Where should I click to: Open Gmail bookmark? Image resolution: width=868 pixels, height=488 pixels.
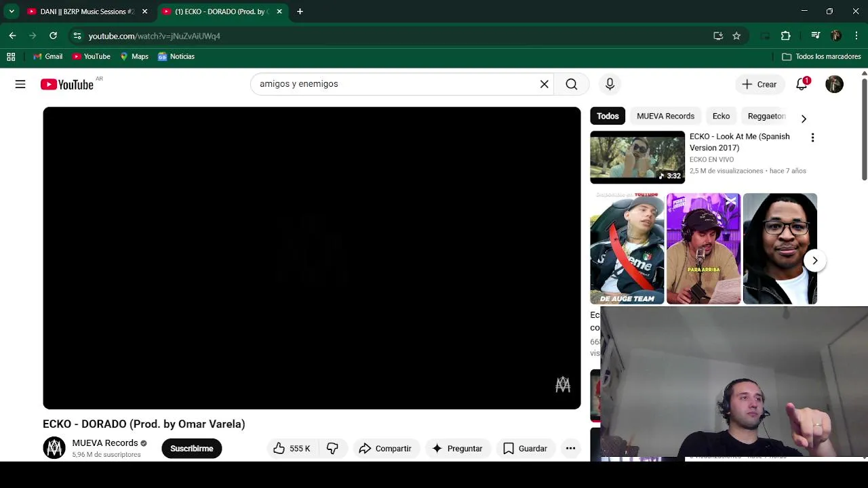click(x=47, y=56)
